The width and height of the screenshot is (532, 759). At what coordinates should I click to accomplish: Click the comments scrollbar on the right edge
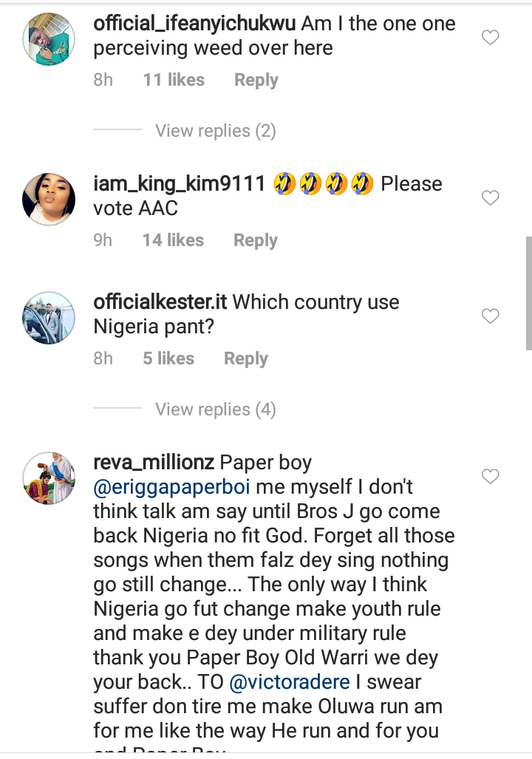coord(528,292)
